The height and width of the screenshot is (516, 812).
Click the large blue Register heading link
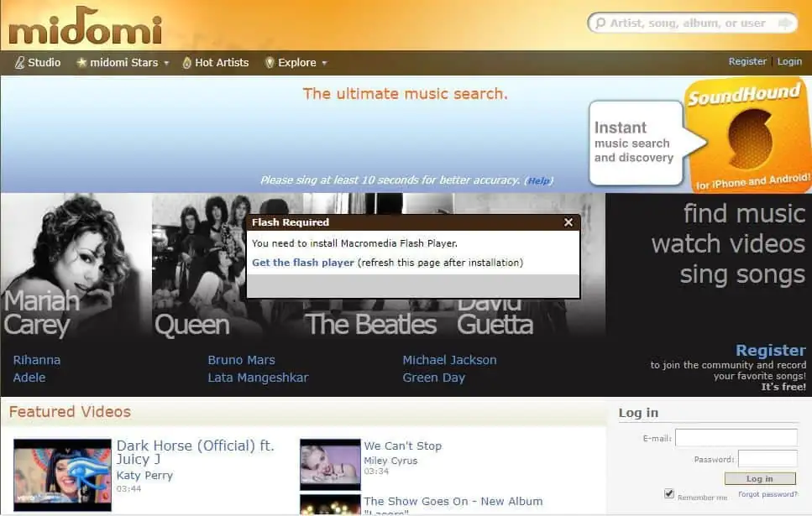click(x=771, y=351)
